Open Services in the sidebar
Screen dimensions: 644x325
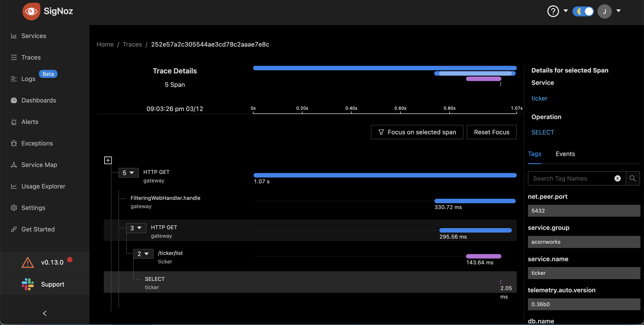tap(34, 36)
